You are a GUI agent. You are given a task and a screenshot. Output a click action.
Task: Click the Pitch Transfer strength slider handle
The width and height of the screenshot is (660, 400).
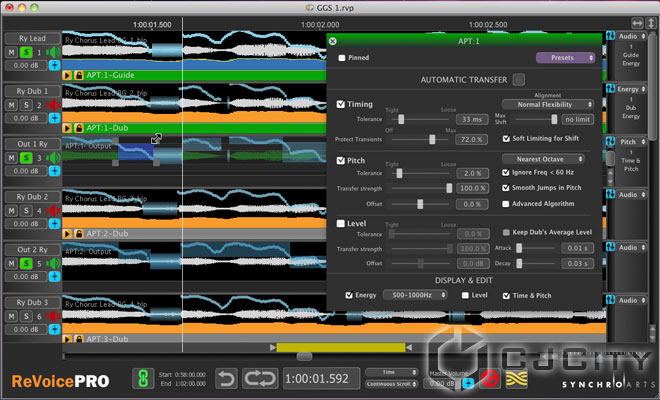[449, 188]
